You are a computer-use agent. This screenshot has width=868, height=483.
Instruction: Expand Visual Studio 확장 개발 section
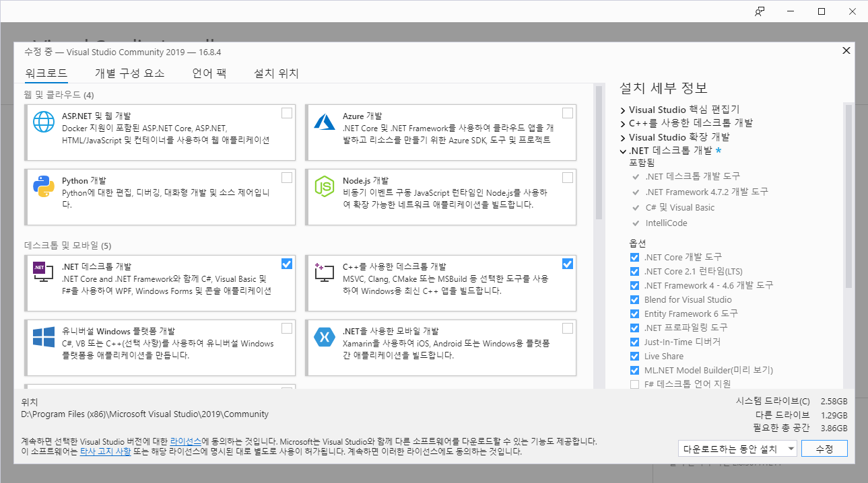[623, 137]
